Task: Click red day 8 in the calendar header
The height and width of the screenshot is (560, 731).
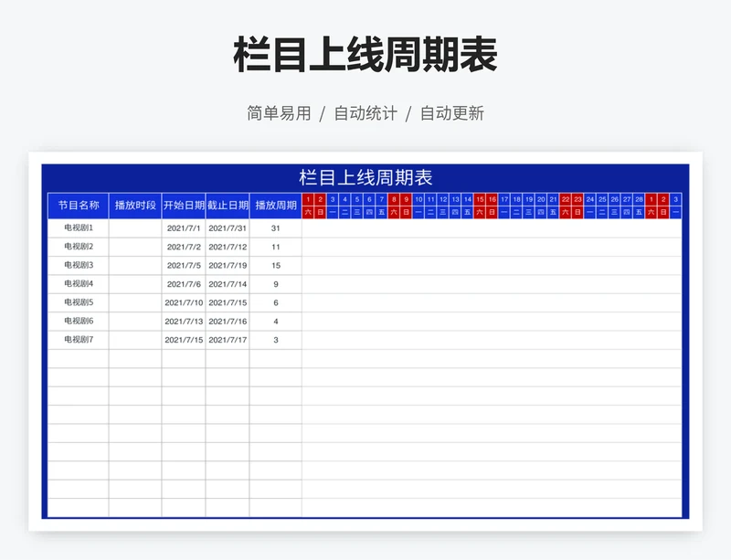Action: click(x=394, y=199)
